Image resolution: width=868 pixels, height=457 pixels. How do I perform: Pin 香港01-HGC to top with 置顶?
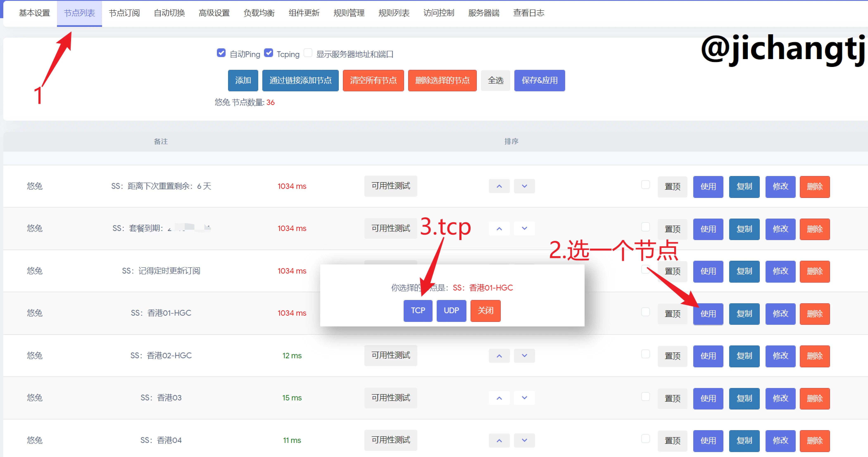point(672,314)
